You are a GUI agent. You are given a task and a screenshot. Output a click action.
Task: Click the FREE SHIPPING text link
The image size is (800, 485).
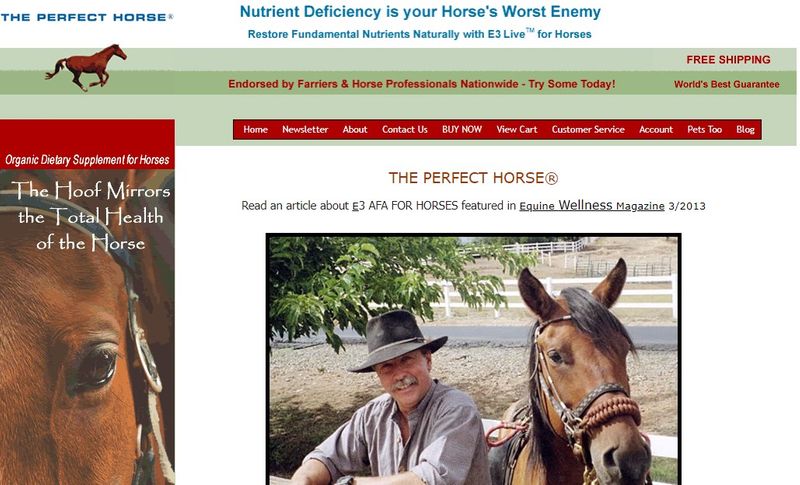pyautogui.click(x=728, y=60)
